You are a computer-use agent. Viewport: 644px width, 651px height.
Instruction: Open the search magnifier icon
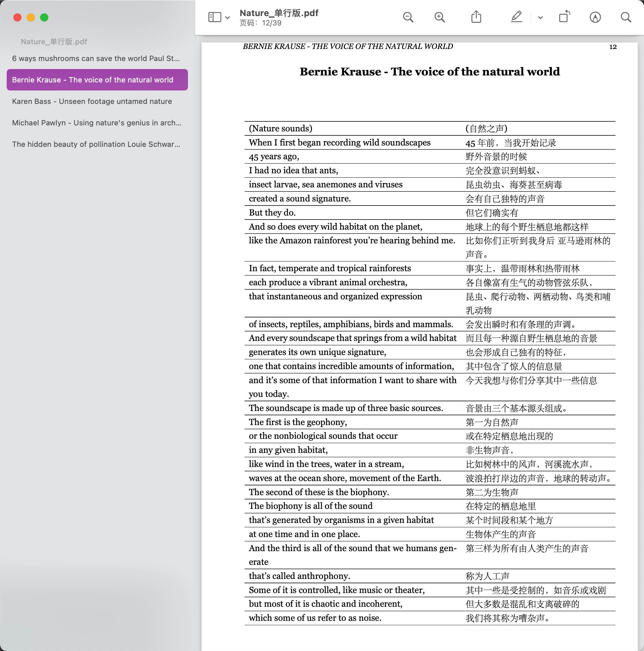pyautogui.click(x=626, y=17)
